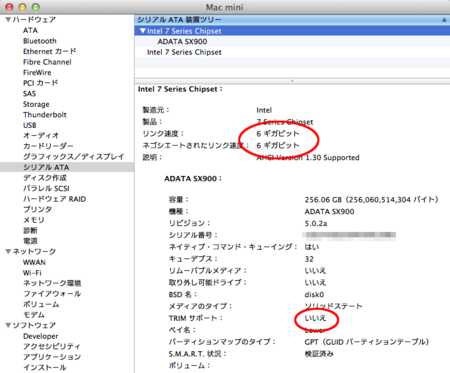Collapse the ネットワーク section triangle

click(8, 252)
